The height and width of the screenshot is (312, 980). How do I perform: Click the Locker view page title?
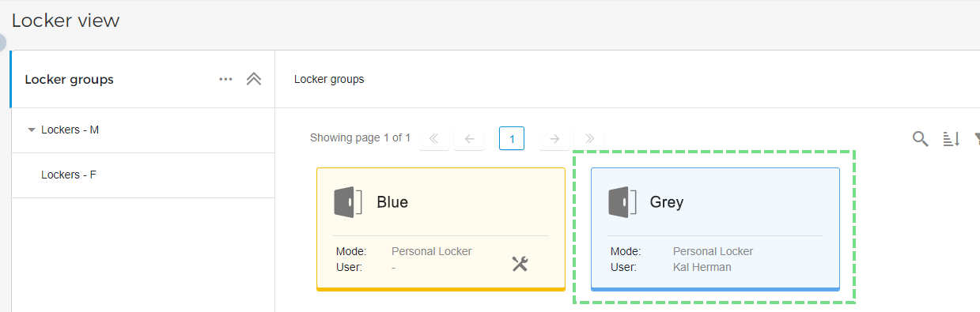pyautogui.click(x=66, y=21)
